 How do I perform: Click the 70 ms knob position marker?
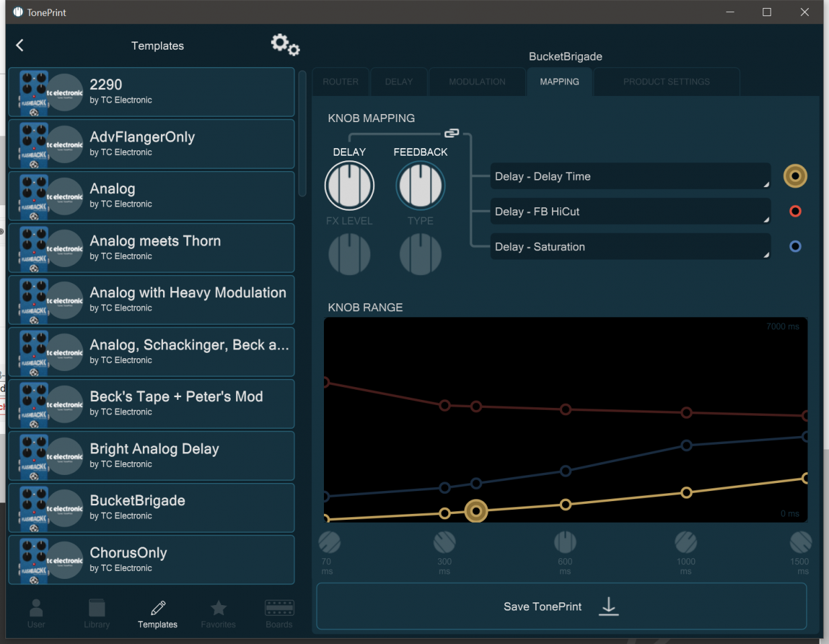[x=329, y=542]
